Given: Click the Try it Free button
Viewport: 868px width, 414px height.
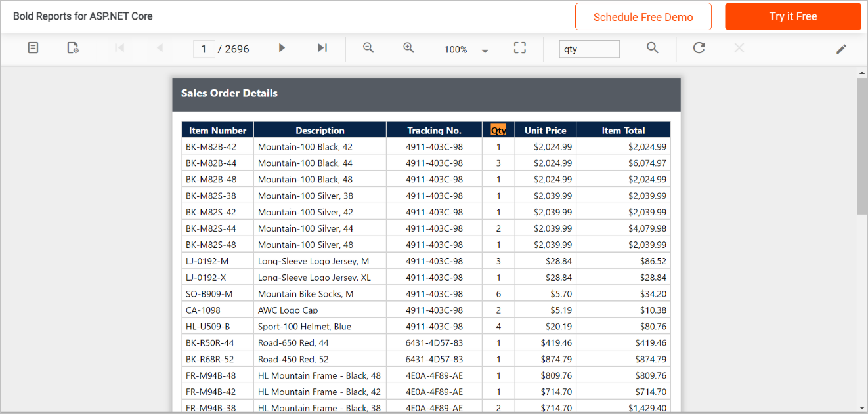Looking at the screenshot, I should 792,16.
